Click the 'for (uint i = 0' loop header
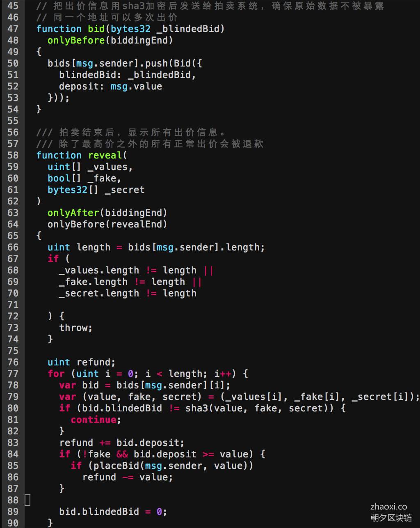Viewport: 420px width, 528px height. click(90, 374)
